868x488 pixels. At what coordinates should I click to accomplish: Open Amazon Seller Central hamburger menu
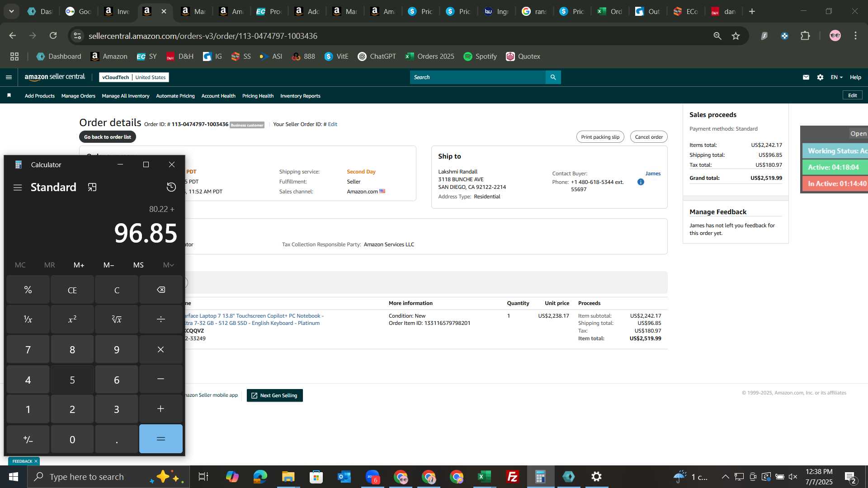pos(9,77)
